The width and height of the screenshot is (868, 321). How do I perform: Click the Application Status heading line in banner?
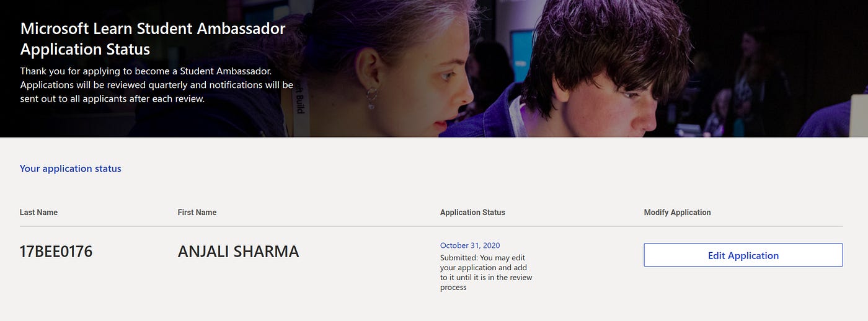pos(85,49)
